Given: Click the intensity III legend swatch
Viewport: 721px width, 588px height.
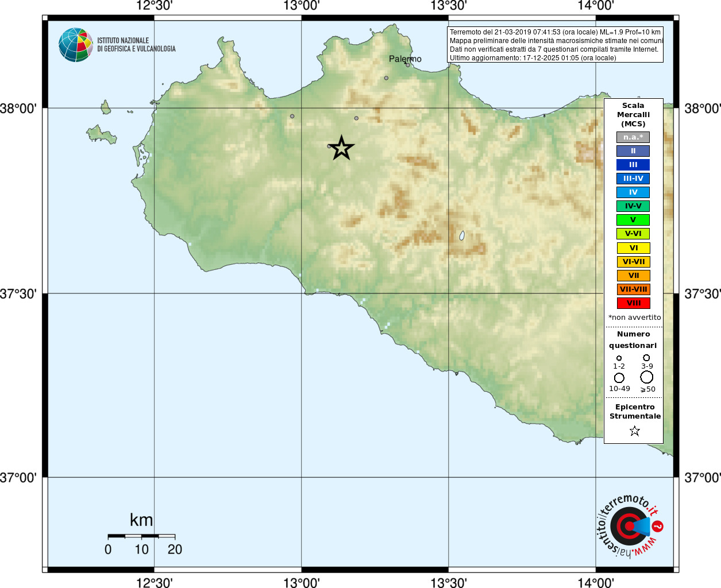Looking at the screenshot, I should (x=633, y=165).
